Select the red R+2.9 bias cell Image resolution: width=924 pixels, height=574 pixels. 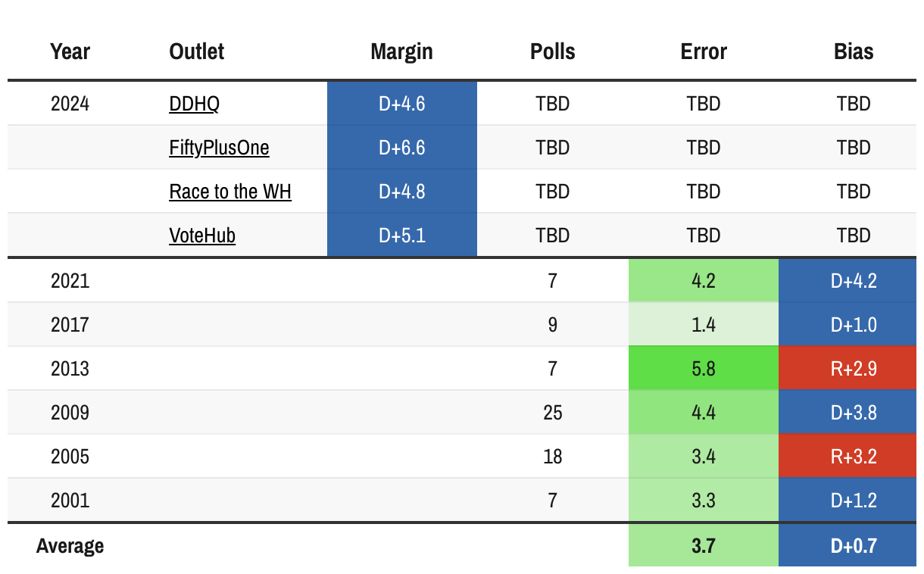click(x=854, y=369)
